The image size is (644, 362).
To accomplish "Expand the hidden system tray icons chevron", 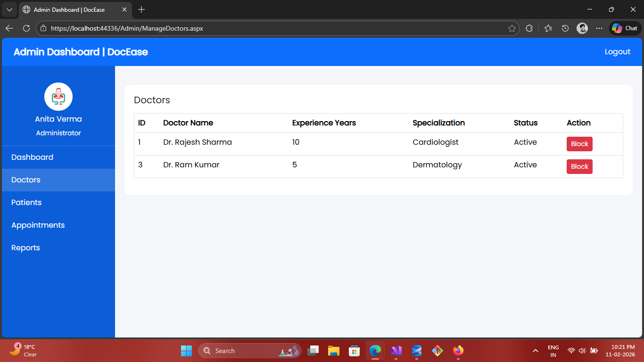I will [x=535, y=351].
